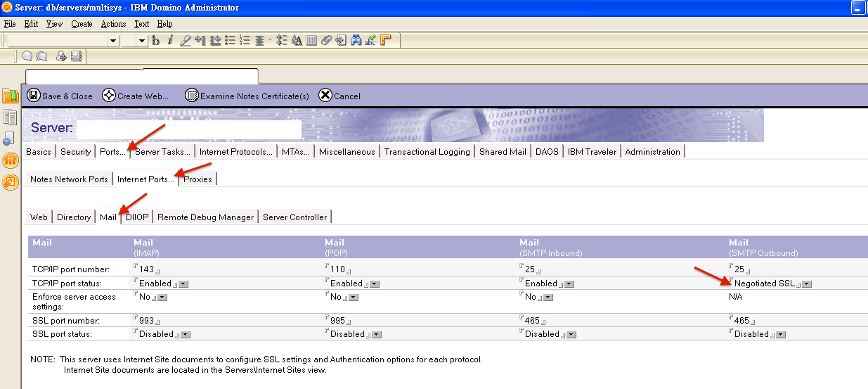Open SMTP Inbound SSL port status dropdown

[x=571, y=335]
